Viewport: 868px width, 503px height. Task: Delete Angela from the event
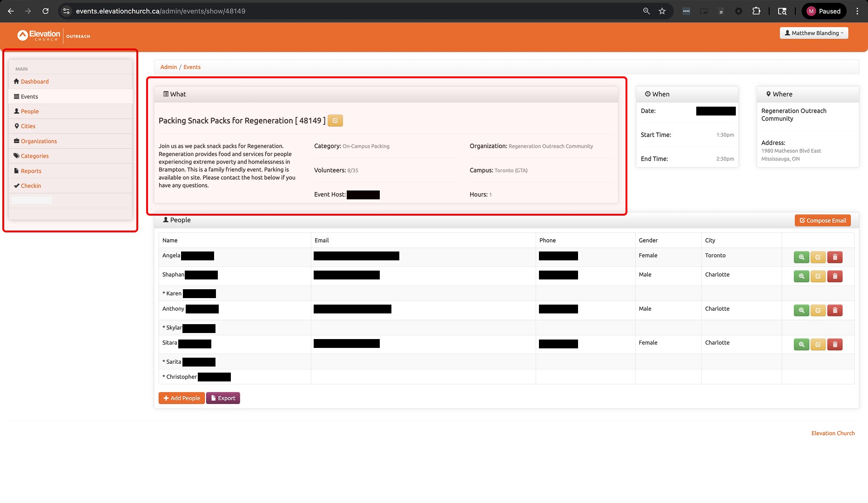(x=835, y=257)
